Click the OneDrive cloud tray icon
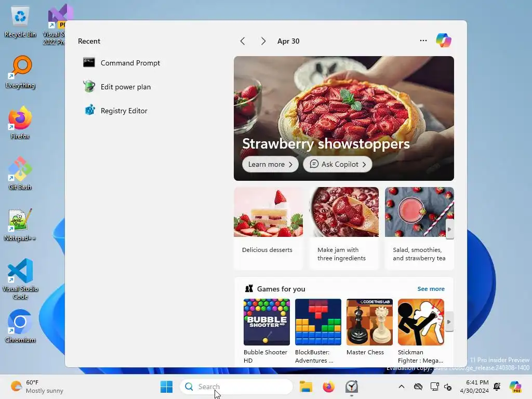Viewport: 532px width, 399px height. (x=418, y=387)
